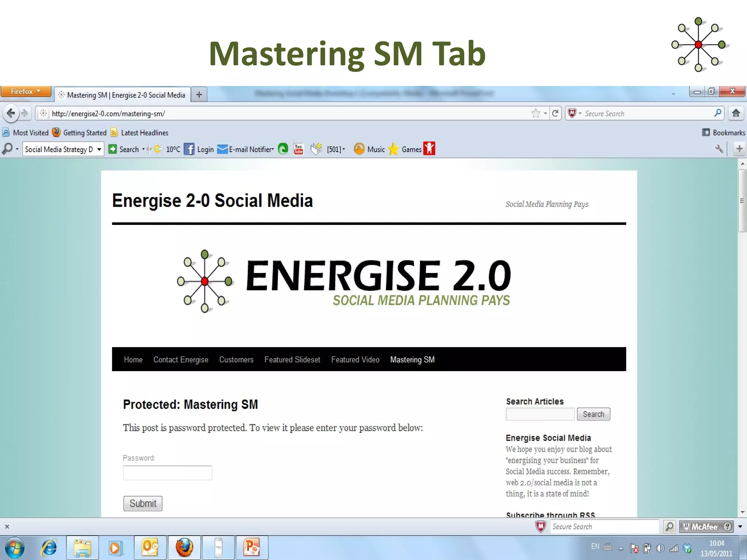Screen dimensions: 747x560
Task: Open Windows Explorer folder in taskbar
Action: click(x=82, y=548)
